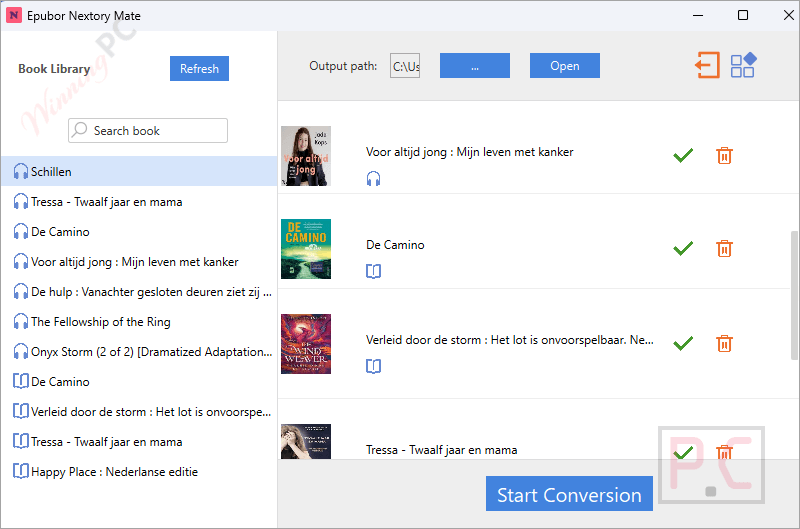Click headphone icon beside The Fellowship of the Ring
The image size is (800, 529).
pyautogui.click(x=21, y=321)
